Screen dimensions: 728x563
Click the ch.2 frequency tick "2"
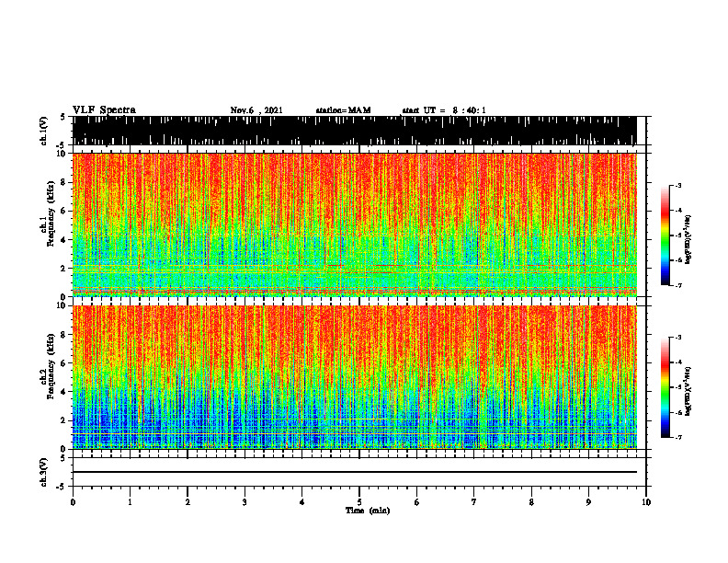click(63, 420)
